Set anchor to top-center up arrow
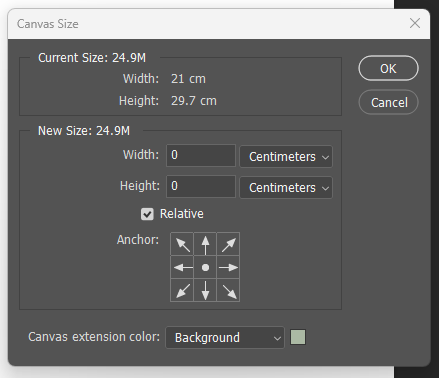The image size is (439, 378). coord(205,244)
